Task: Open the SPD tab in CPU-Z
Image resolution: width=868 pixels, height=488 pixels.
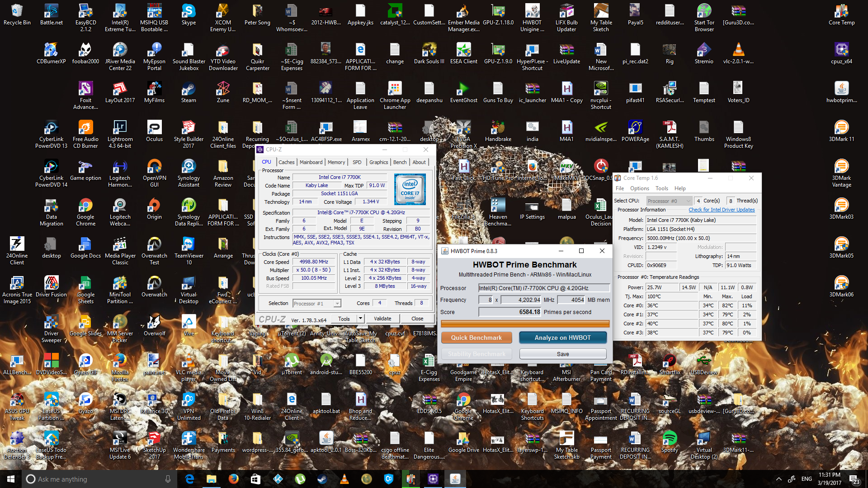Action: (357, 162)
